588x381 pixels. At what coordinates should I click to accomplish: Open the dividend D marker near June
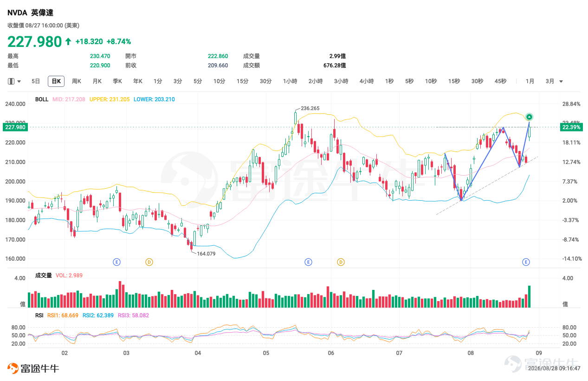[341, 262]
